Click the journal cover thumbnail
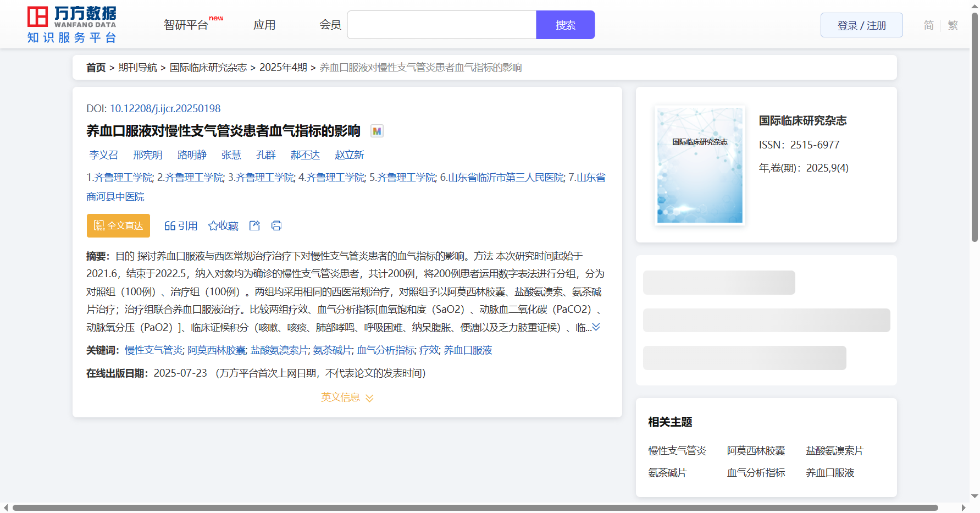This screenshot has height=513, width=980. coord(700,165)
